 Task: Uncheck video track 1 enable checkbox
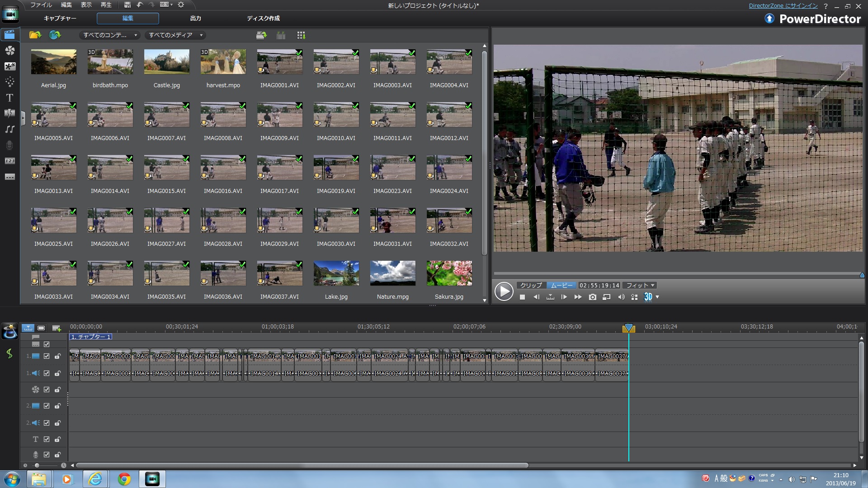pyautogui.click(x=47, y=356)
